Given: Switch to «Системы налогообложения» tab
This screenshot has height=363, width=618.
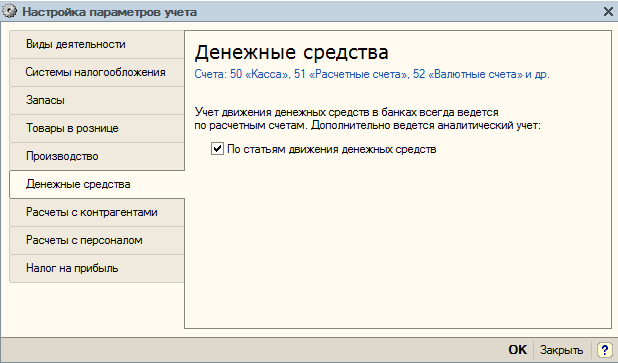Looking at the screenshot, I should coord(97,73).
